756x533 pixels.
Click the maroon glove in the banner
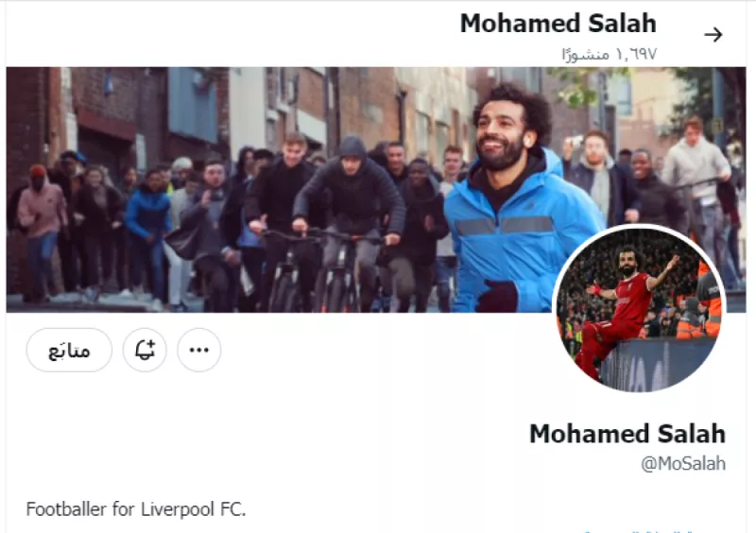coord(497,297)
